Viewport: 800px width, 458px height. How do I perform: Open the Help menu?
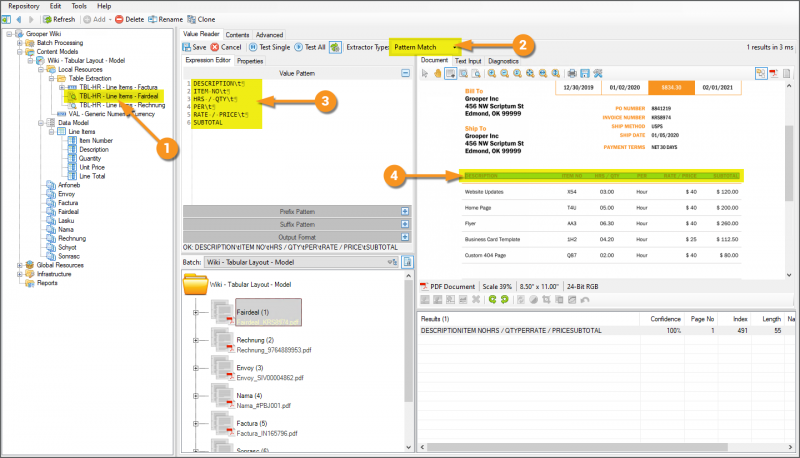tap(104, 6)
